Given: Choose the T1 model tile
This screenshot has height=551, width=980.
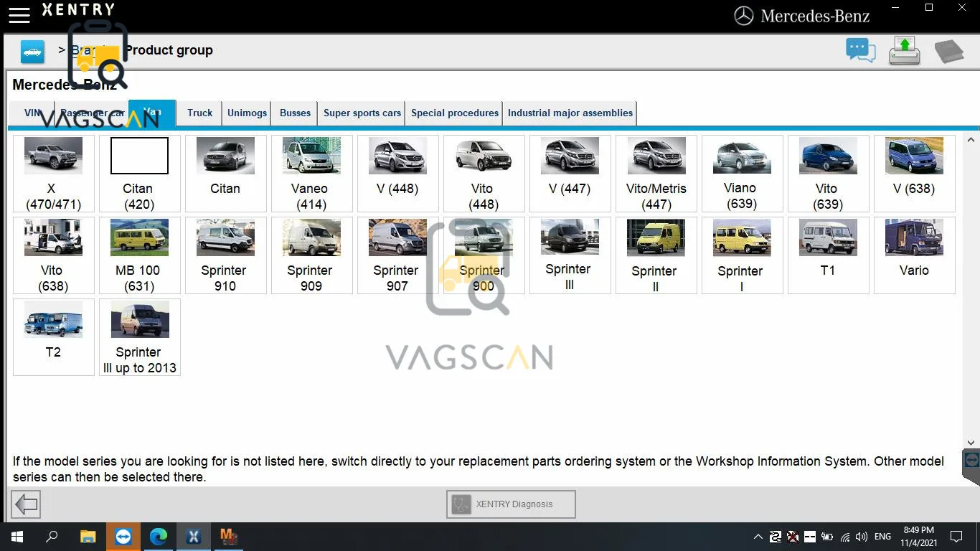Looking at the screenshot, I should (x=829, y=255).
